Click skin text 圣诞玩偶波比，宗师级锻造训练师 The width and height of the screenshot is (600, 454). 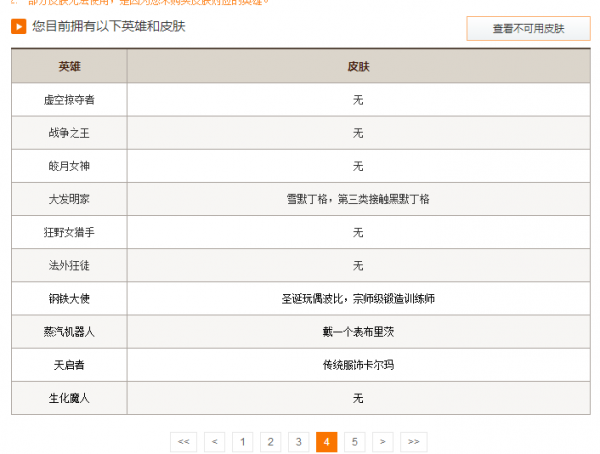click(x=358, y=299)
